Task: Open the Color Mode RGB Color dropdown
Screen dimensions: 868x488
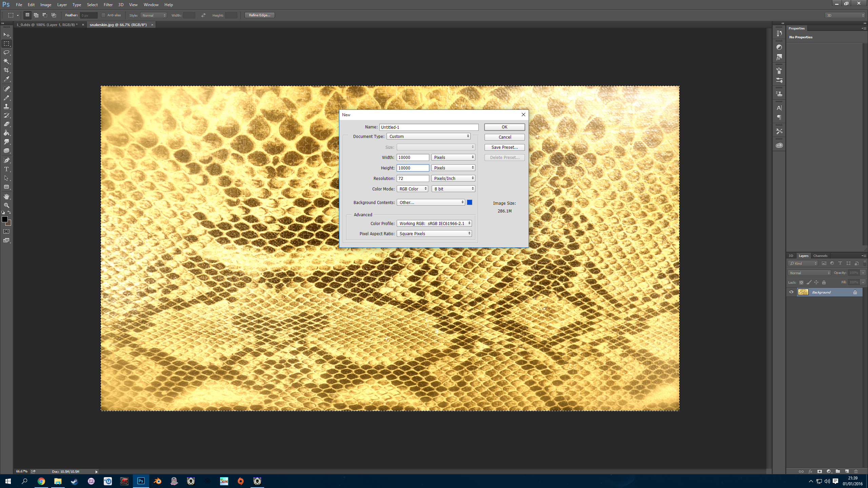Action: click(x=412, y=189)
